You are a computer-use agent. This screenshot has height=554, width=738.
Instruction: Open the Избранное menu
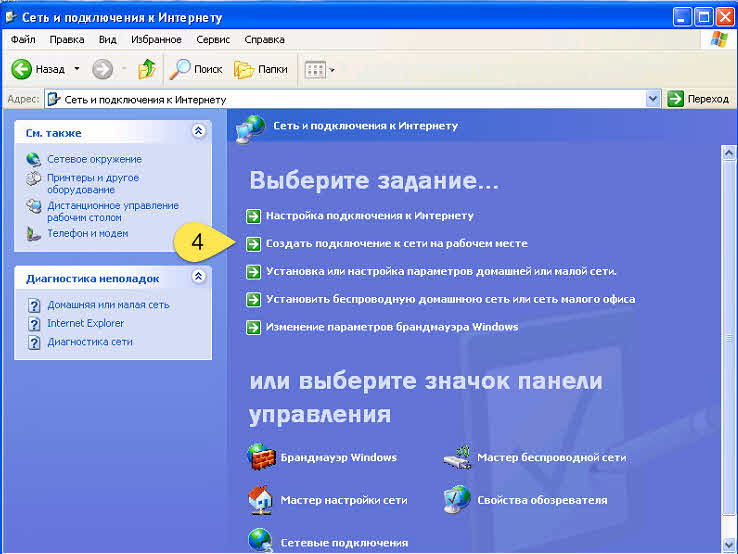pyautogui.click(x=156, y=40)
